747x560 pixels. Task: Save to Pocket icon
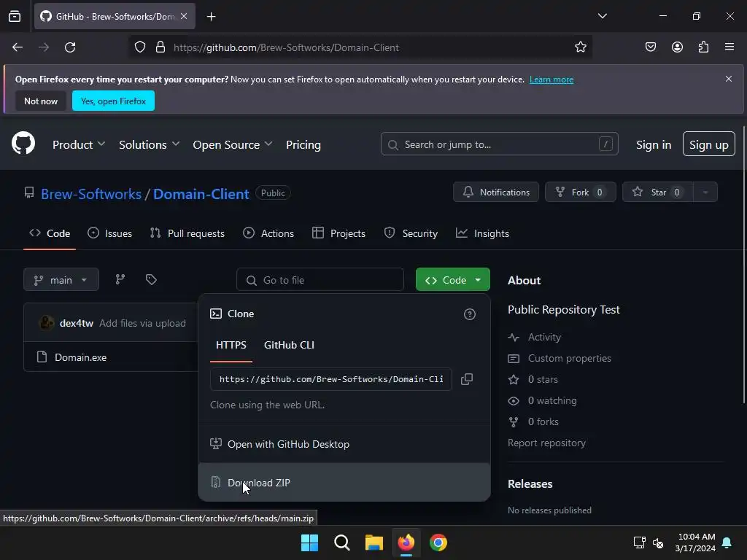coord(650,47)
